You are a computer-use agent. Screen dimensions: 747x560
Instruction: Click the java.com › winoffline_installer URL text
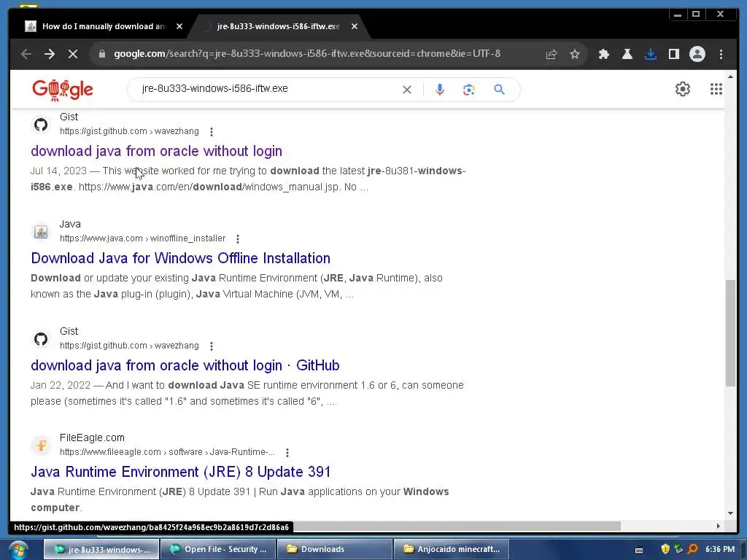[142, 238]
